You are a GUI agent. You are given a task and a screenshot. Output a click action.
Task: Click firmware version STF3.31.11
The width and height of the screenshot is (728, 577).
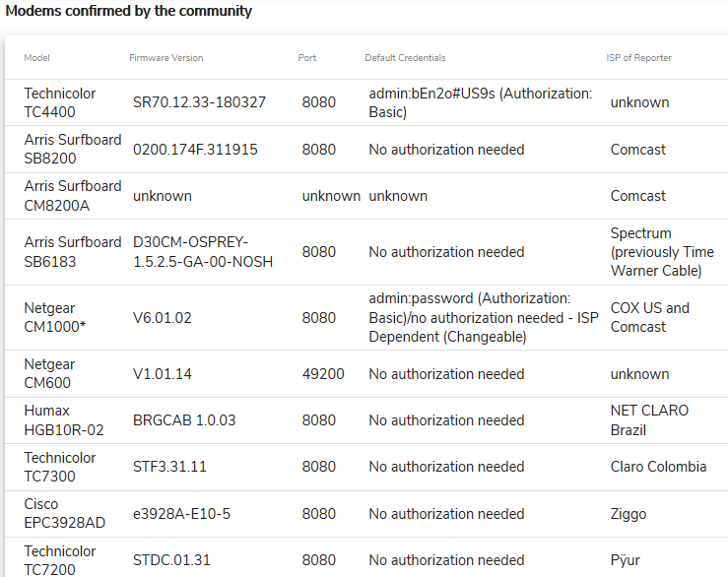point(169,467)
